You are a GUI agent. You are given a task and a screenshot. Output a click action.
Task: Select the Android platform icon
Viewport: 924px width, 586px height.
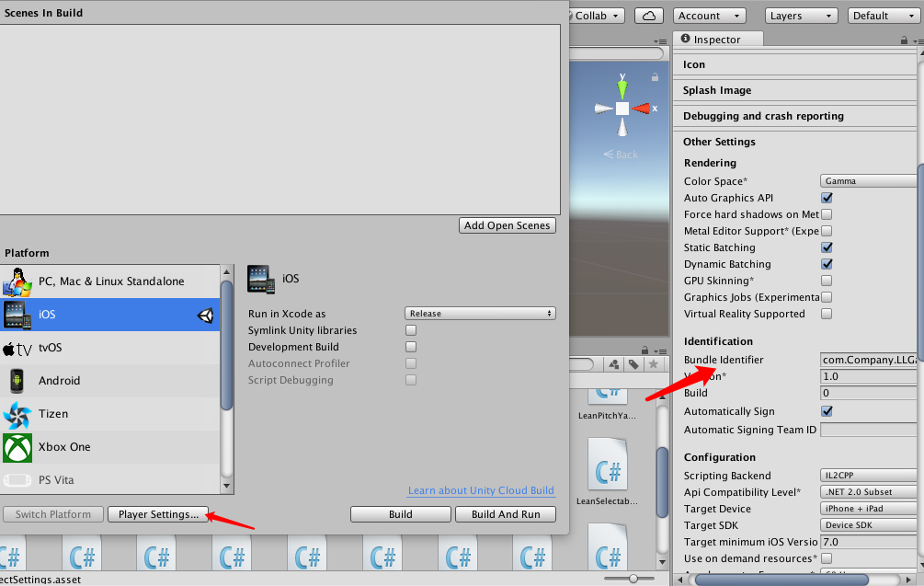pos(17,381)
